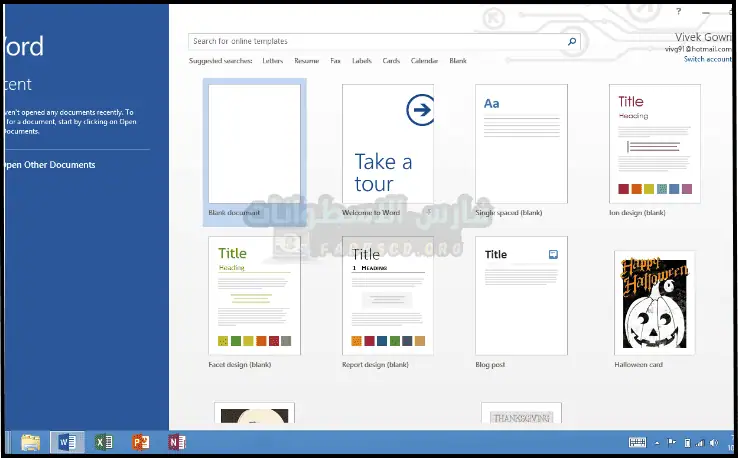Open the touch keyboard tray icon
The image size is (738, 458).
(637, 442)
